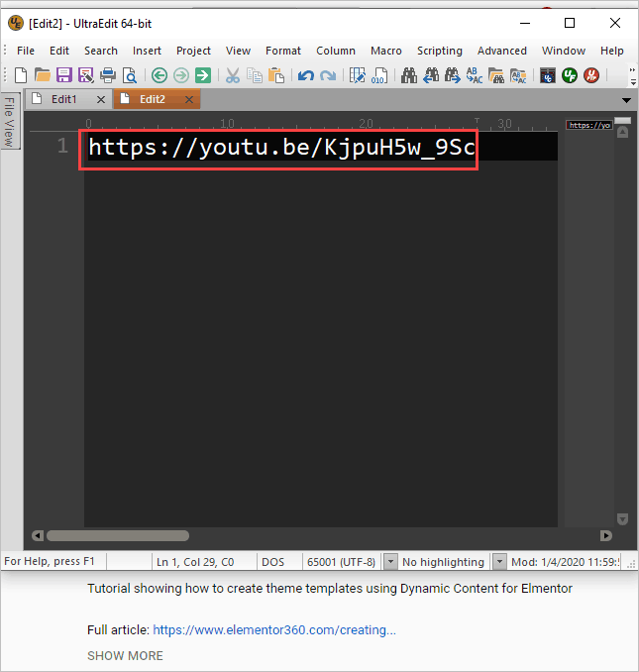Go back with the green left arrow
The width and height of the screenshot is (639, 672).
(x=160, y=75)
